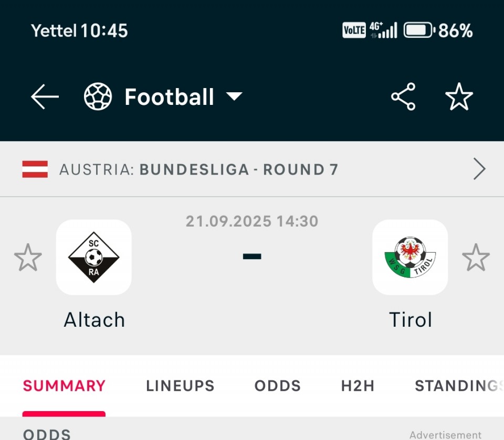The image size is (504, 440).
Task: Tap the battery status icon
Action: click(x=419, y=30)
